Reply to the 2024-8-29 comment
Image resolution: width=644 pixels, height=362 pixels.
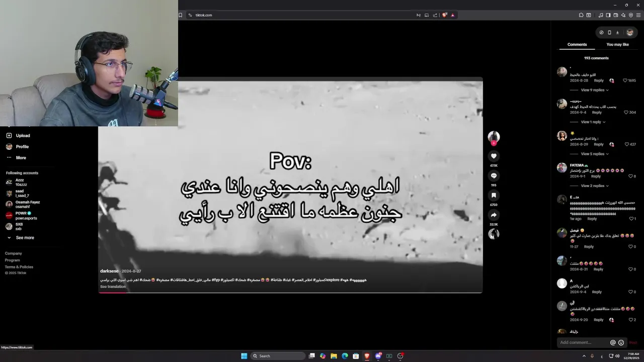click(599, 144)
